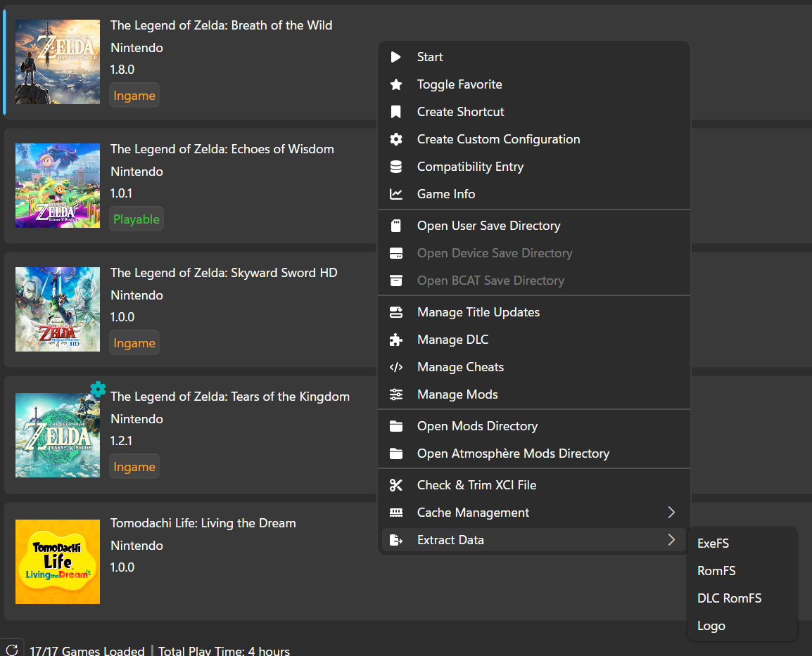Click the Manage Cheats code icon
This screenshot has width=812, height=656.
pos(395,367)
